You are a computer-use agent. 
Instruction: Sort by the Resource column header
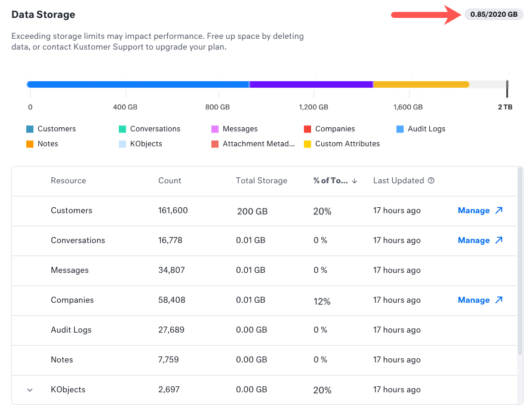(x=68, y=180)
